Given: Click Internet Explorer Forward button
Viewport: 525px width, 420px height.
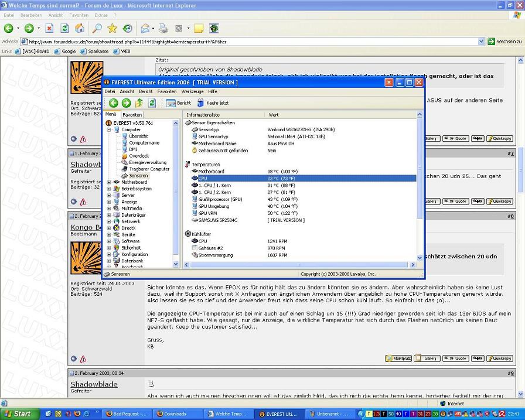Looking at the screenshot, I should point(29,29).
